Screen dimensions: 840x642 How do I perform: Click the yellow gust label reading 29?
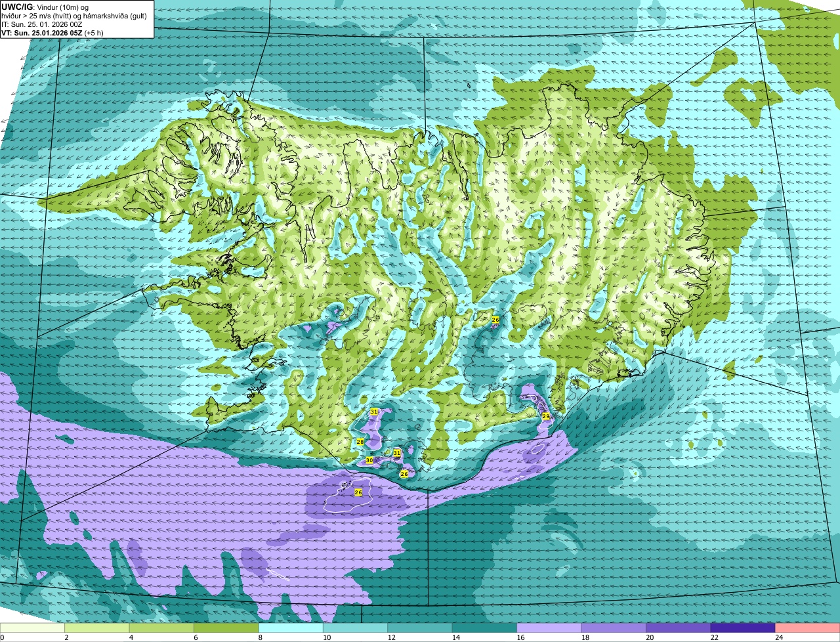[546, 416]
